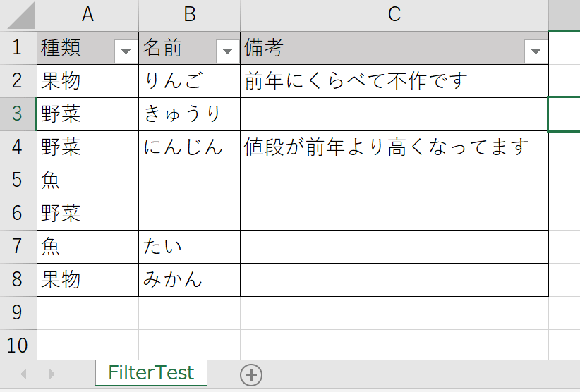
Task: Click the cell containing みかん
Action: coord(189,280)
